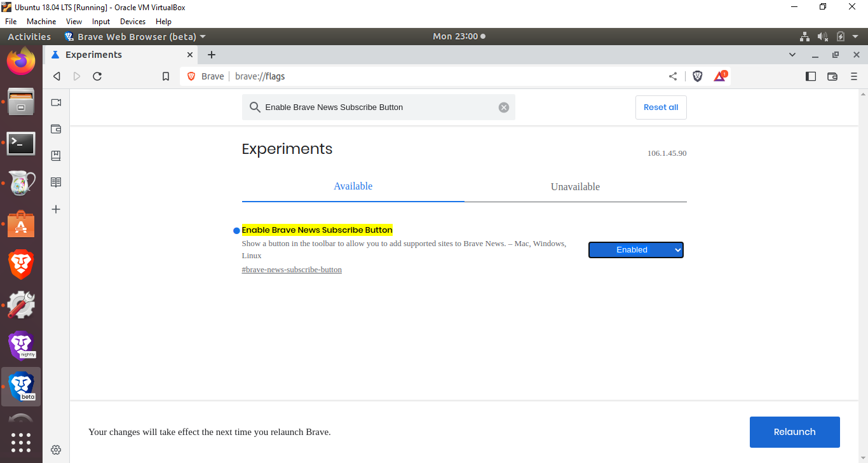
Task: Add a new sidebar item with the plus icon
Action: (x=55, y=209)
